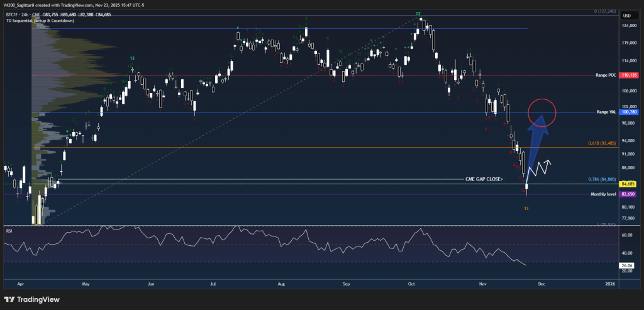This screenshot has width=644, height=310.
Task: Click the Range POC price label 110,135
Action: point(628,75)
